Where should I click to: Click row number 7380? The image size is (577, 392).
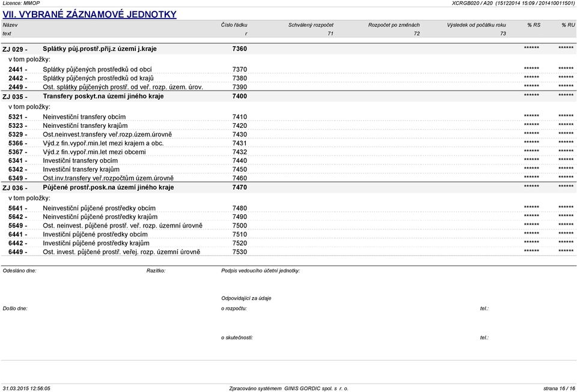pos(240,78)
